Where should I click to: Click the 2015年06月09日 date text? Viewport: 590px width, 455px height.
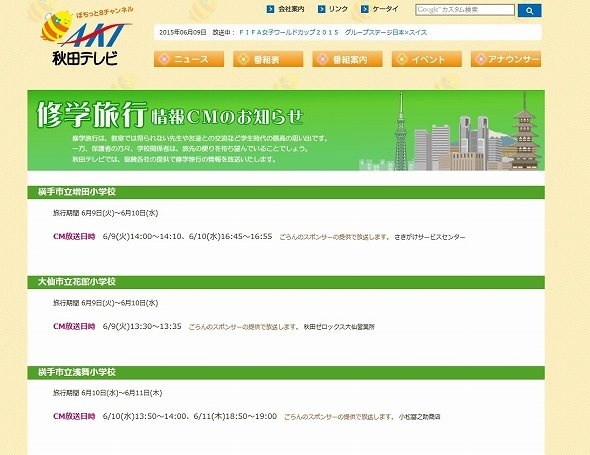(x=183, y=32)
